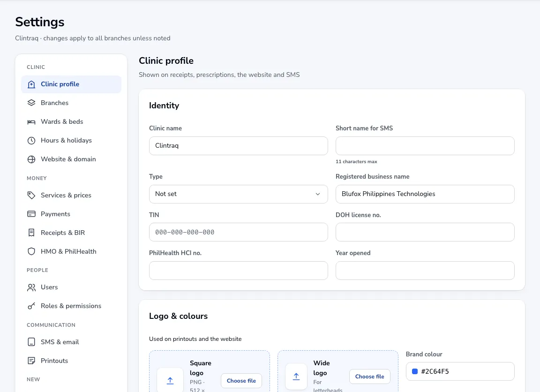540x392 pixels.
Task: Click the Receipts & BIR receipt icon
Action: point(31,233)
